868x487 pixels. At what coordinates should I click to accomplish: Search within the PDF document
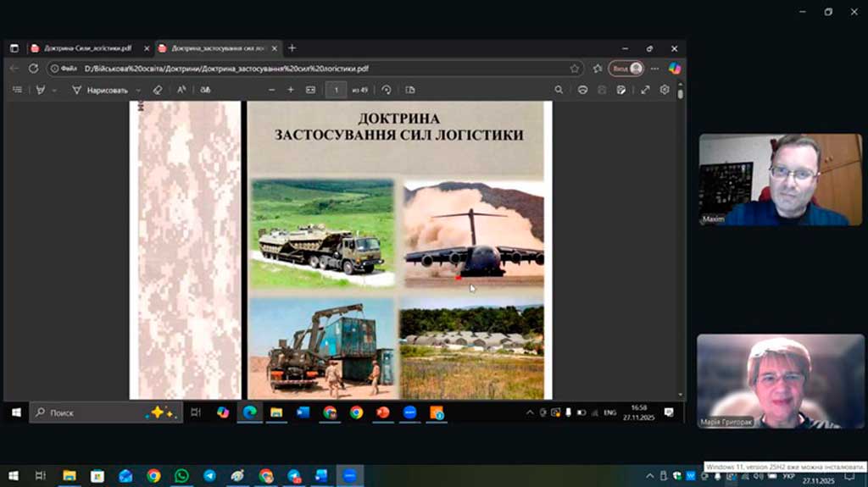pos(559,90)
